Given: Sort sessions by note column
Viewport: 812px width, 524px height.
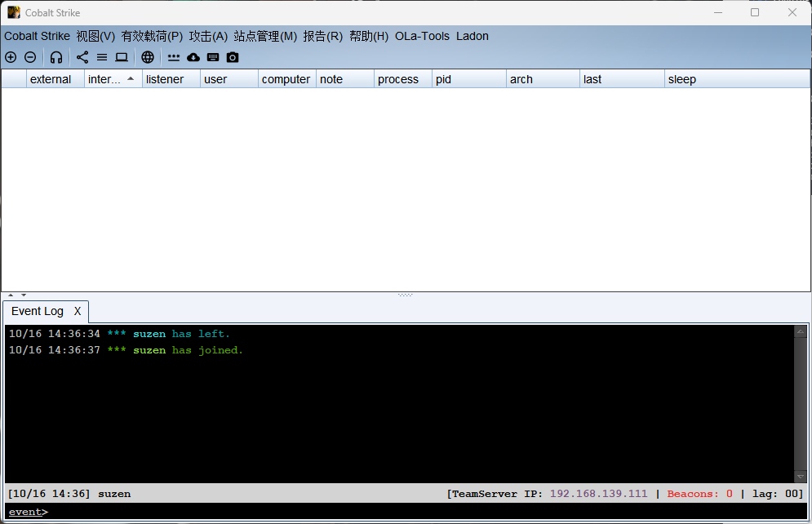Looking at the screenshot, I should [345, 79].
